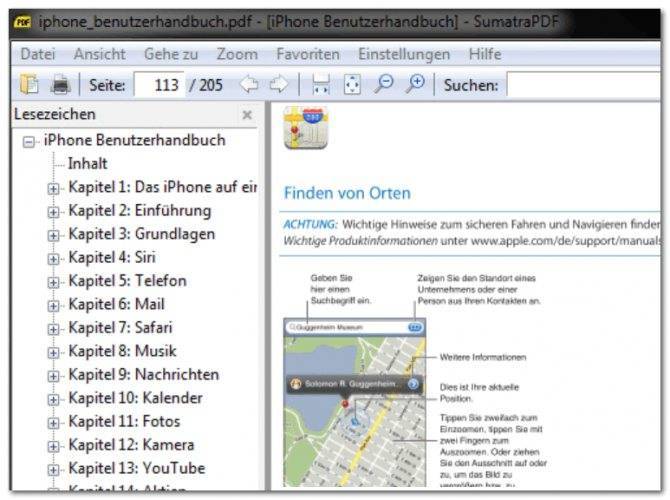Screen dimensions: 670x500
Task: Go to next page with right arrow
Action: [x=279, y=84]
